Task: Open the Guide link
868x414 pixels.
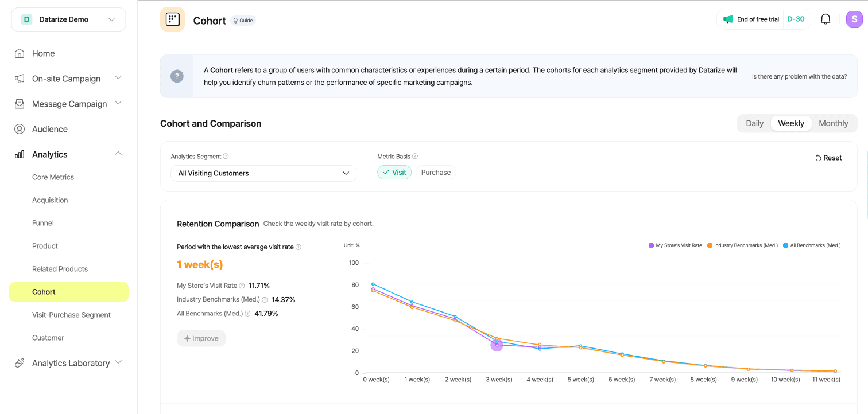Action: click(243, 21)
